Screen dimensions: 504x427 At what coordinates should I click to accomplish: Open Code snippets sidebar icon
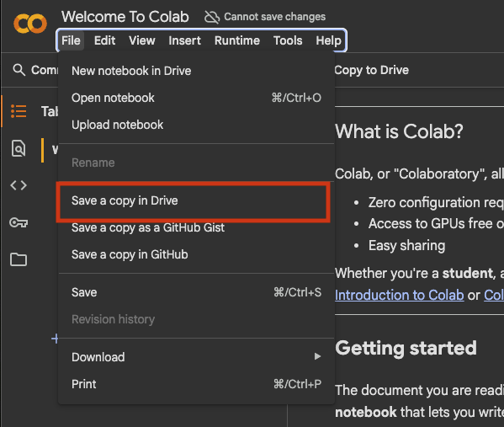point(19,185)
